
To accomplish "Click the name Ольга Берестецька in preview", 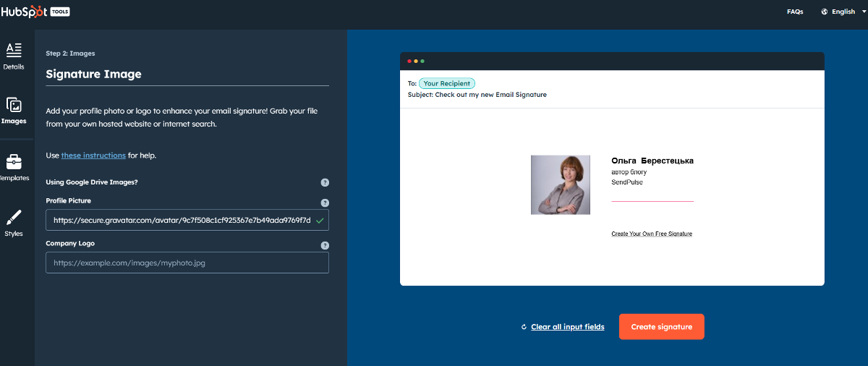I will pyautogui.click(x=652, y=161).
